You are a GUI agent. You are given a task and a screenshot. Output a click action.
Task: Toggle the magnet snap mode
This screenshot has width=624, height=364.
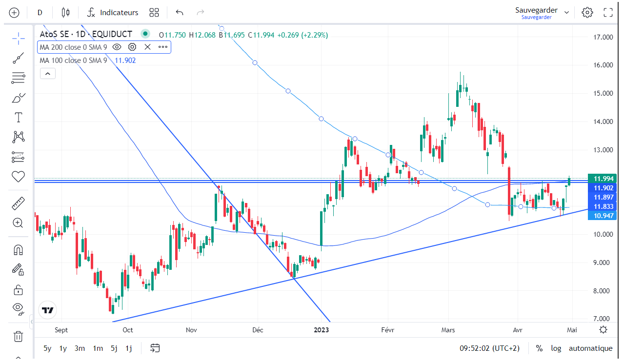pyautogui.click(x=18, y=250)
